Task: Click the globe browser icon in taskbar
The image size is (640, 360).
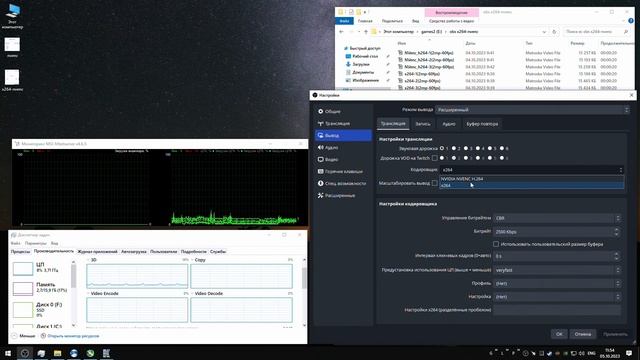Action: pos(73,353)
